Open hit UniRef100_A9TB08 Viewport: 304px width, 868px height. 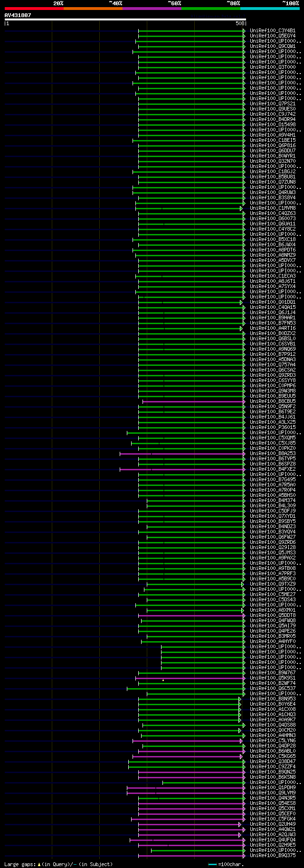coord(273,569)
